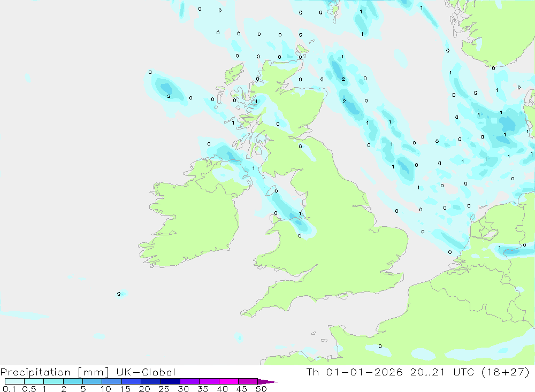The width and height of the screenshot is (535, 392).
Task: Click the '30' legend scale value
Action: click(184, 389)
